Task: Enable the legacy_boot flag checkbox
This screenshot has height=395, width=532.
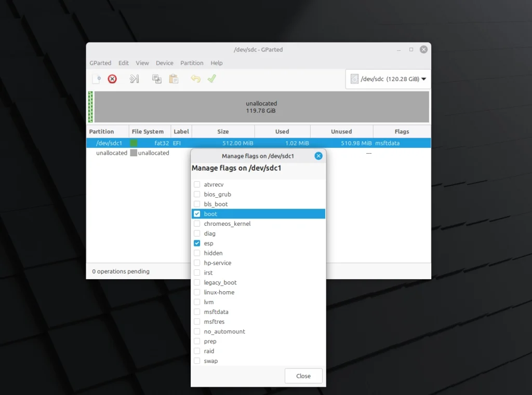Action: (x=197, y=282)
